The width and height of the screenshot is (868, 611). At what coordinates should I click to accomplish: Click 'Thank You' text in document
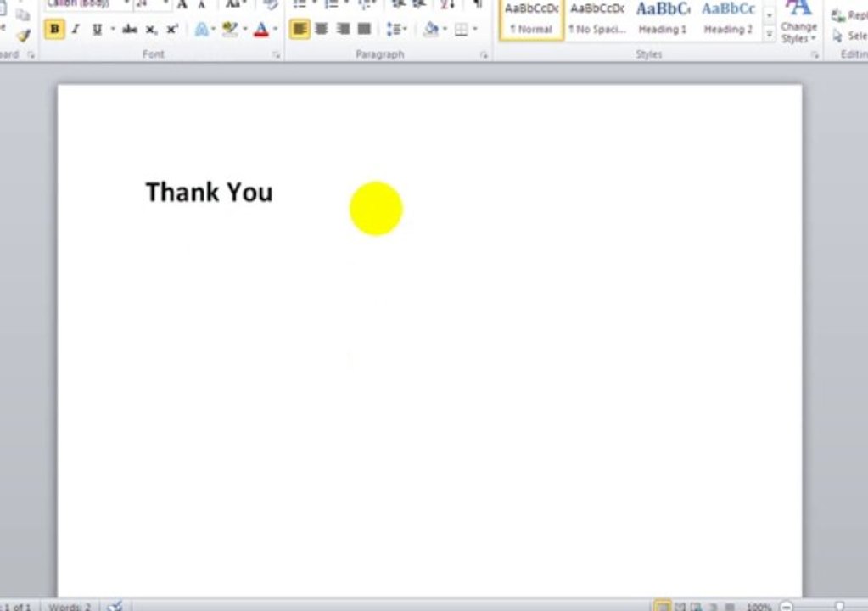[210, 192]
